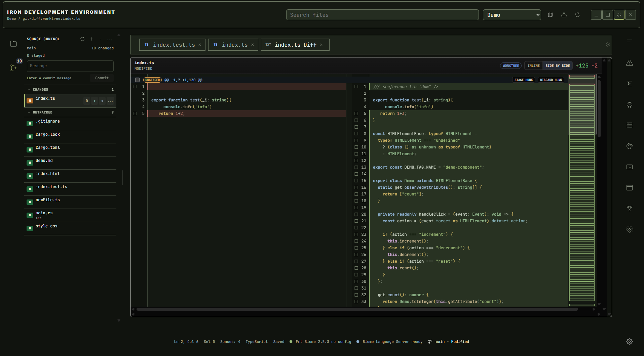This screenshot has width=644, height=356.
Task: Click the commit Message input field
Action: tap(70, 66)
